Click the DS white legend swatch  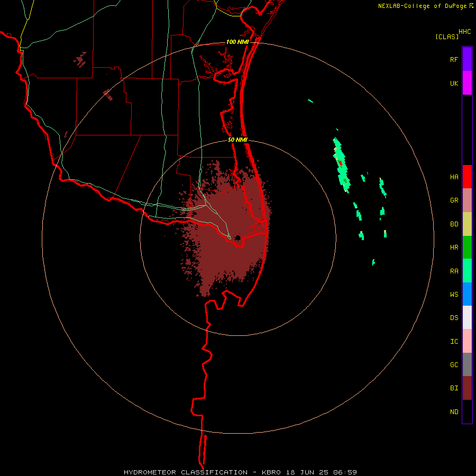point(467,317)
